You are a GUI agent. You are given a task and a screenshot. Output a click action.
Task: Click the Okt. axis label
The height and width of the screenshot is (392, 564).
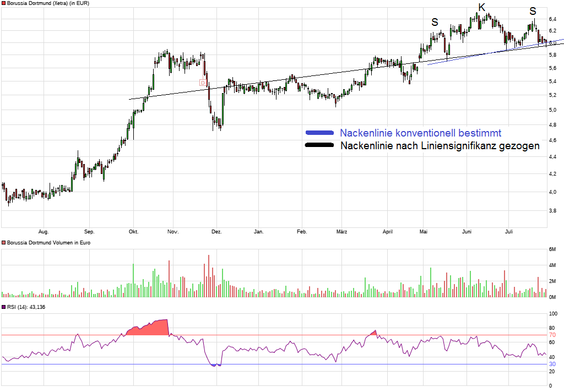pyautogui.click(x=133, y=232)
